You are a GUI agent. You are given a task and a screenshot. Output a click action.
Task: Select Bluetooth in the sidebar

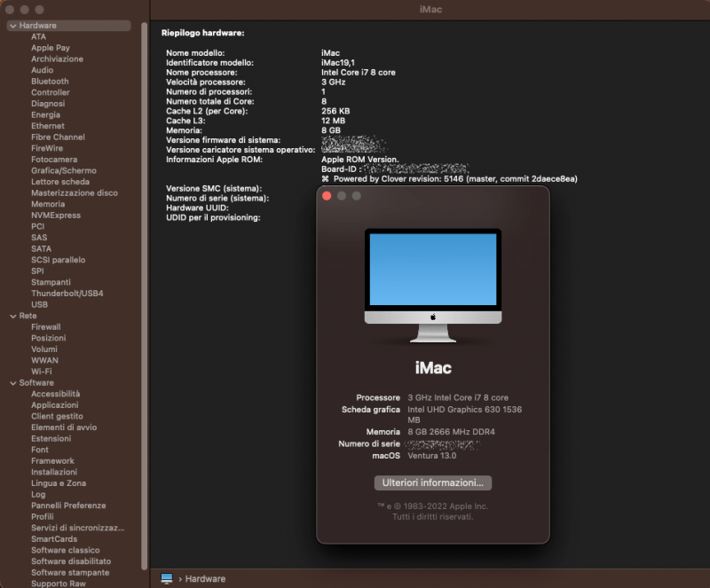(x=50, y=82)
